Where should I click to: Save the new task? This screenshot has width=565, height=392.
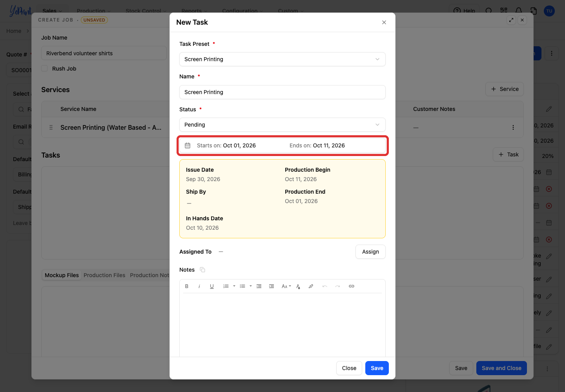377,368
